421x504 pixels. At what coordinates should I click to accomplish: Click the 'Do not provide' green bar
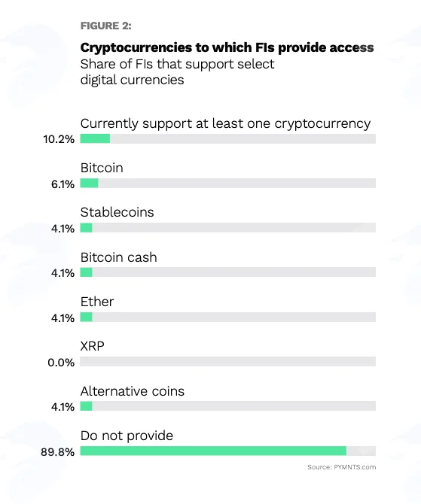tap(213, 451)
